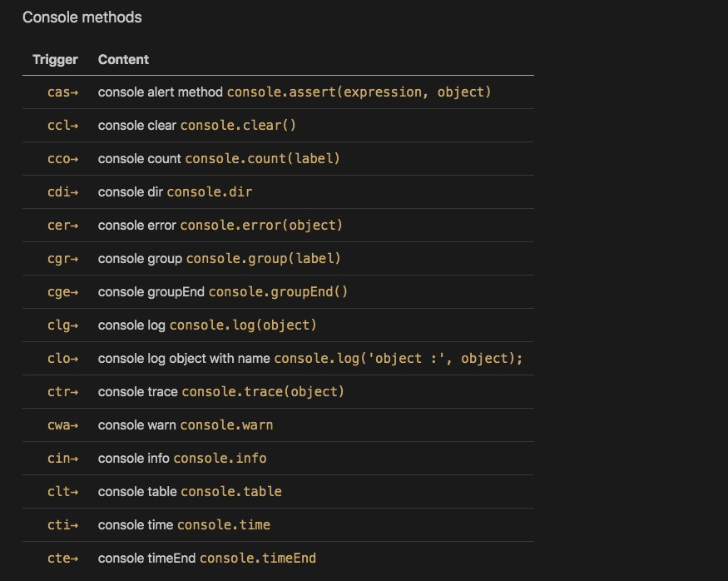Click the console.assert(expression, object) code snippet

pos(359,92)
